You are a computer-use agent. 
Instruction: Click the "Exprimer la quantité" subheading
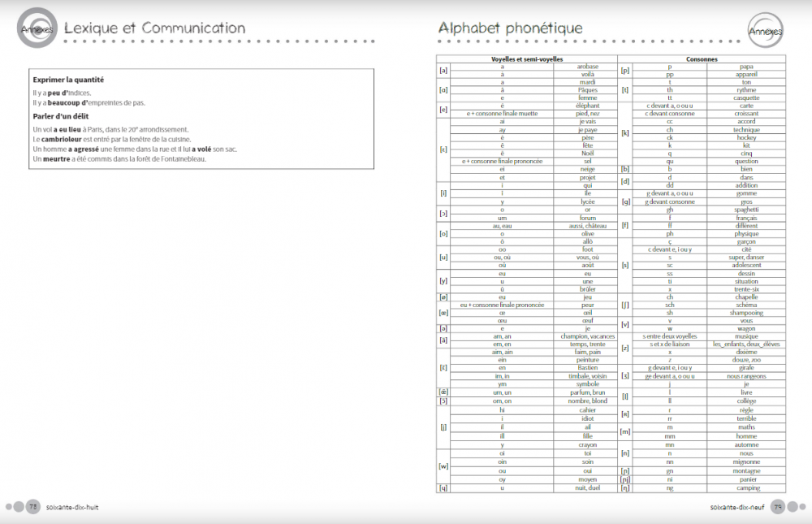[x=68, y=80]
